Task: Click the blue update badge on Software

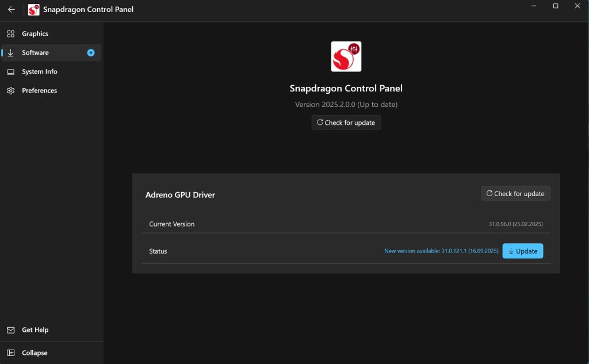Action: 91,53
